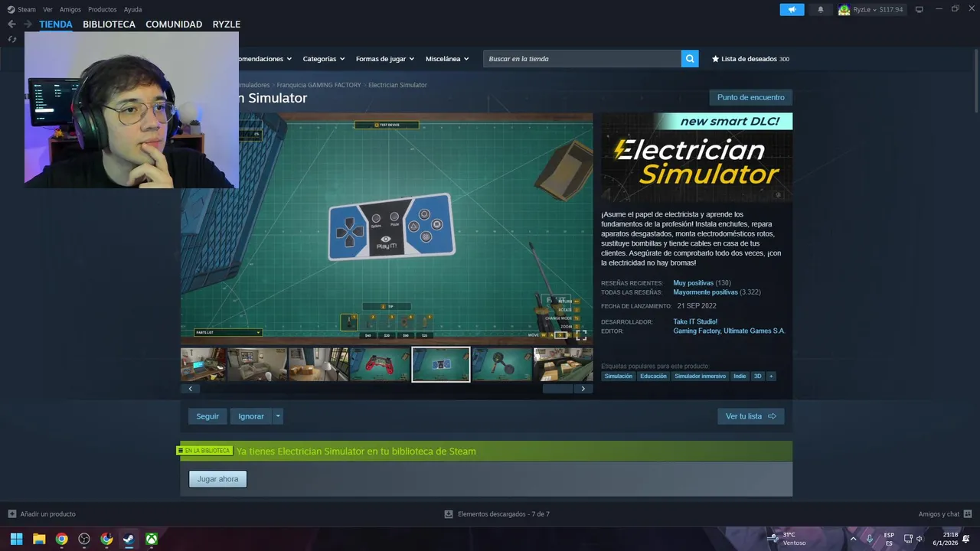Click the Simulación tag
The width and height of the screenshot is (980, 551).
(619, 377)
